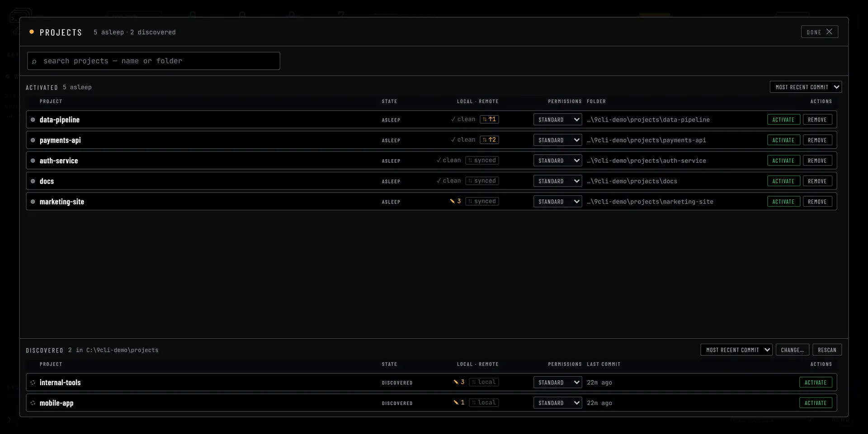Click dashed circle icon of mobile-app
Viewport: 868px width, 434px height.
click(x=33, y=403)
